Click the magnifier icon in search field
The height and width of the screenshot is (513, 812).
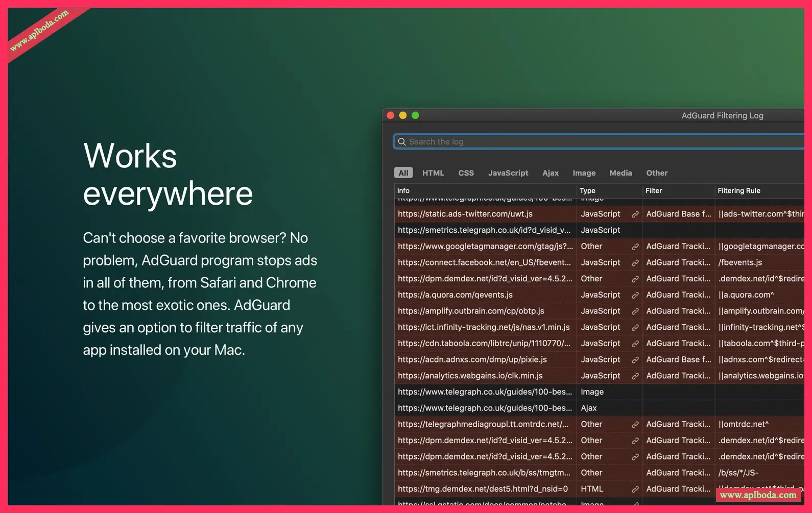[x=402, y=142]
